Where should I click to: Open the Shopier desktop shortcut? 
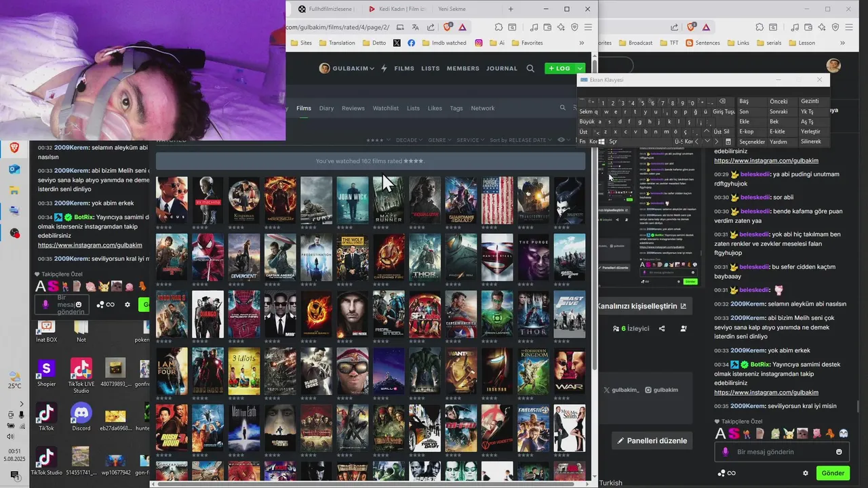pos(46,373)
